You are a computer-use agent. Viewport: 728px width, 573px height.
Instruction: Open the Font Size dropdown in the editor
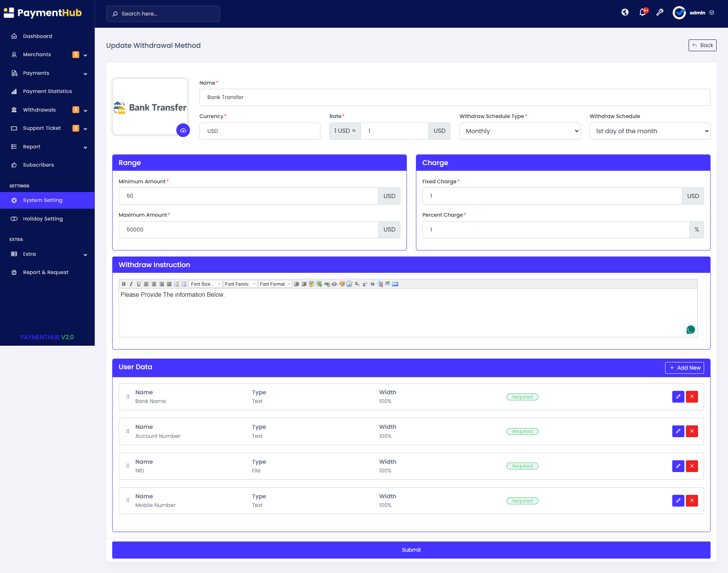[206, 284]
